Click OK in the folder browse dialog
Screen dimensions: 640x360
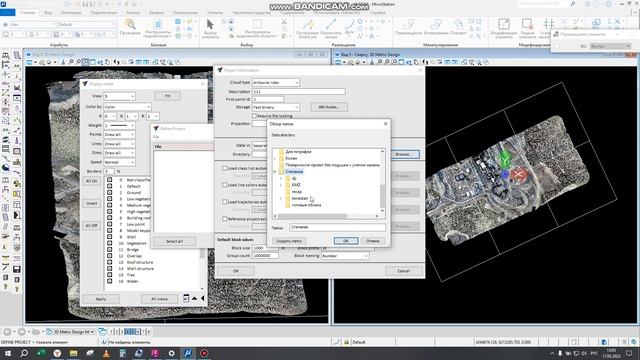coord(346,241)
